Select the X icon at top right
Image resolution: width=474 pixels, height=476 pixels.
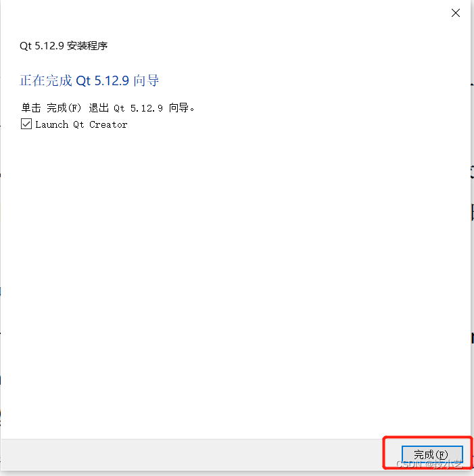tap(456, 13)
